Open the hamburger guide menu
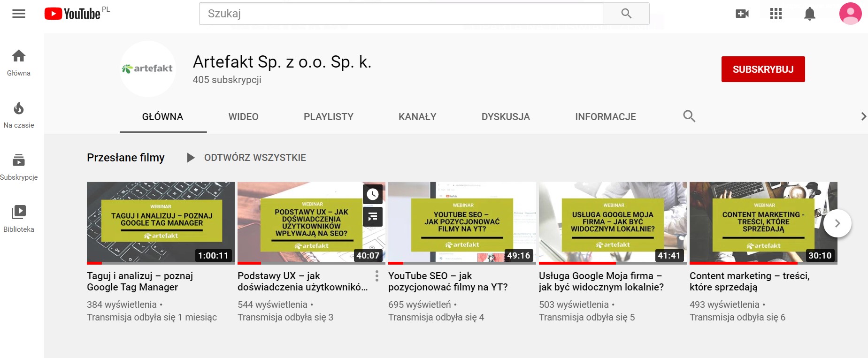The height and width of the screenshot is (358, 868). click(x=19, y=14)
